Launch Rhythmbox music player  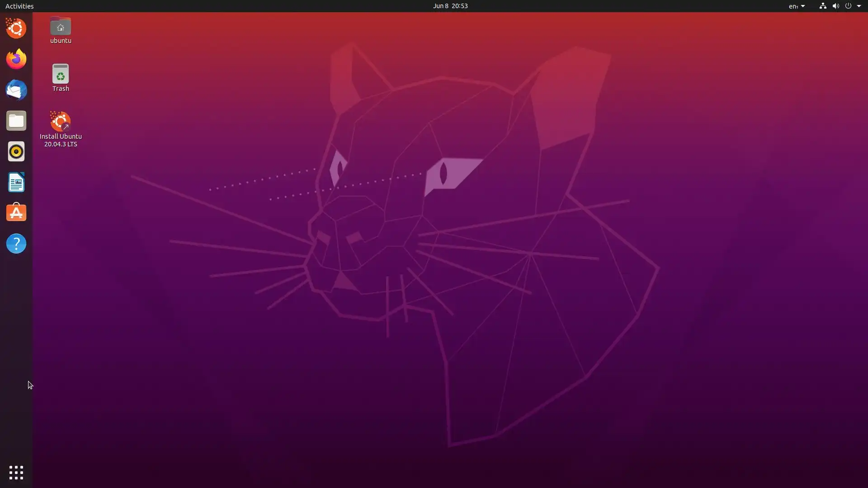16,151
